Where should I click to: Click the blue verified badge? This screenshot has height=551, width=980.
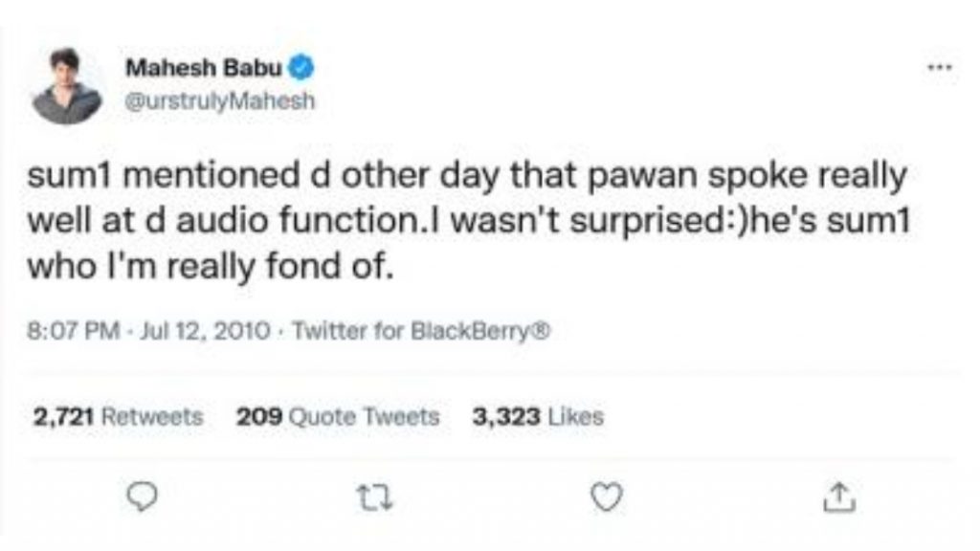pos(303,68)
